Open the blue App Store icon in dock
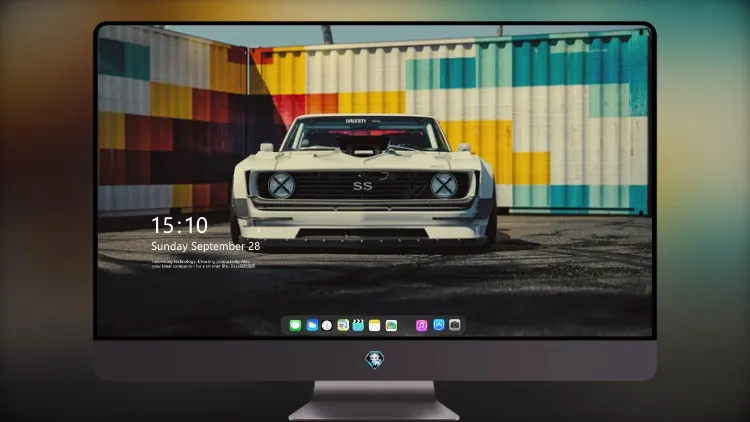 click(x=439, y=325)
